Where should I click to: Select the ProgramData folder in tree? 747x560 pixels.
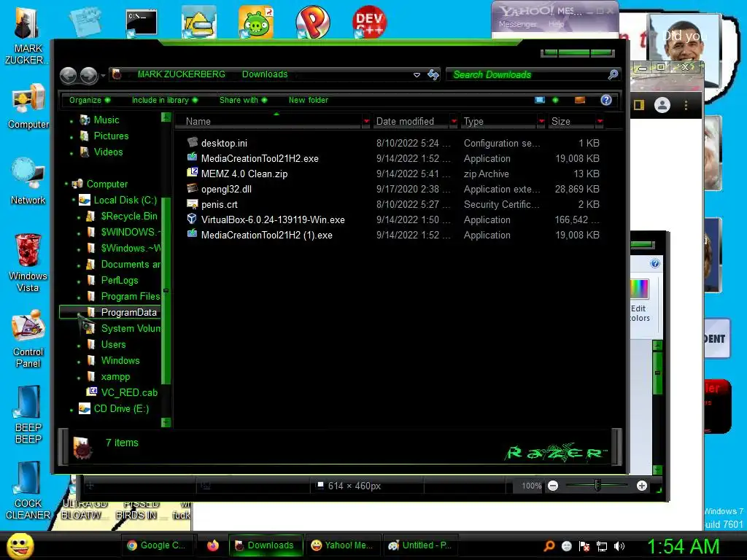128,312
